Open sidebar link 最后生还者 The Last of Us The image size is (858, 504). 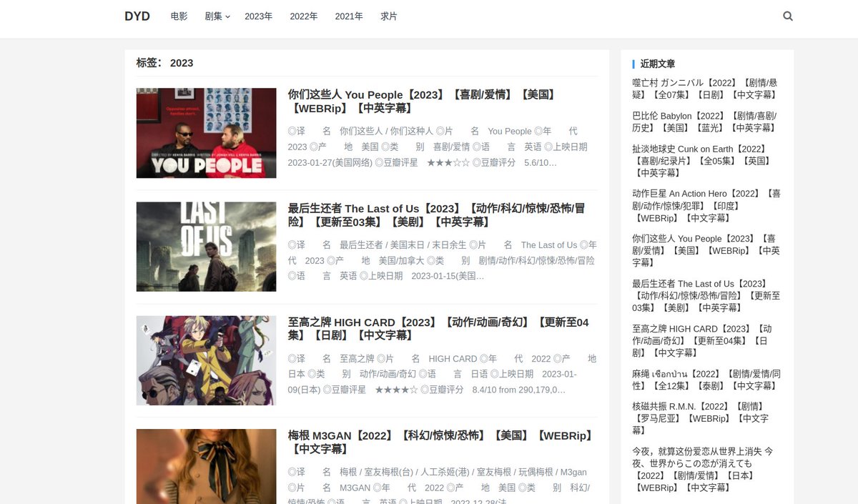tap(706, 296)
